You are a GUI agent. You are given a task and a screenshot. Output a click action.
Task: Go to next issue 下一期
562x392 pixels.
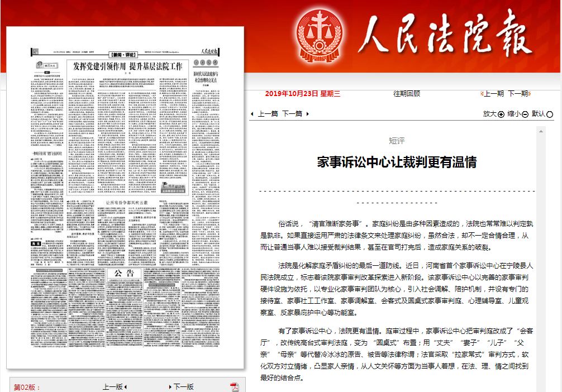(x=518, y=93)
